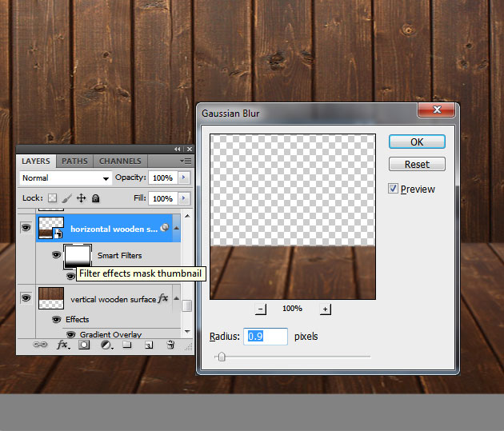
Task: Click fx icon on vertical wooden surface layer
Action: [163, 298]
